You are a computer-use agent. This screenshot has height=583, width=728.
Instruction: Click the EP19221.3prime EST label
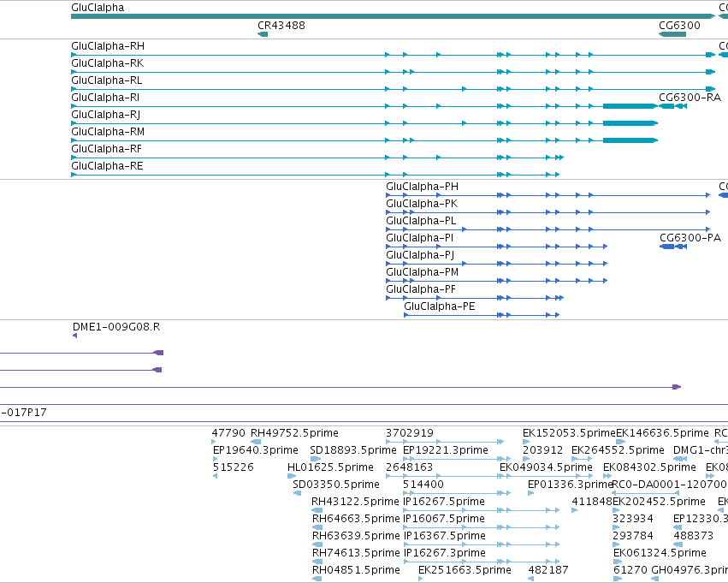(445, 450)
